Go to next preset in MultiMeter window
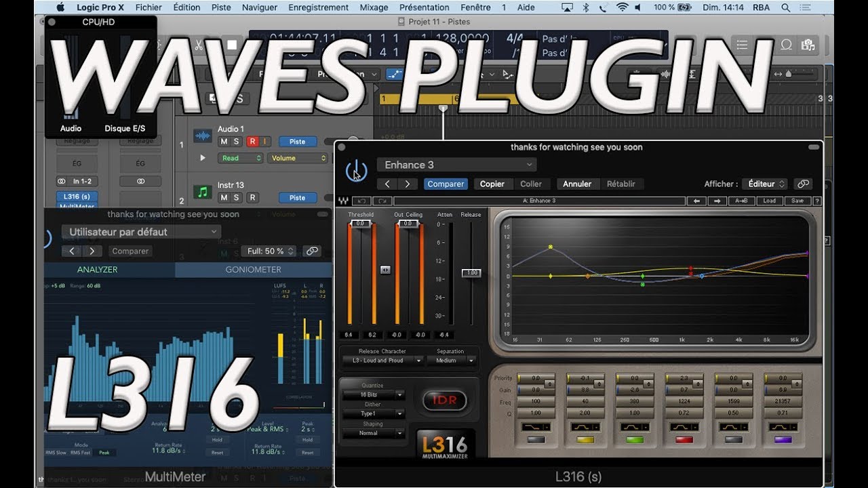 [92, 251]
